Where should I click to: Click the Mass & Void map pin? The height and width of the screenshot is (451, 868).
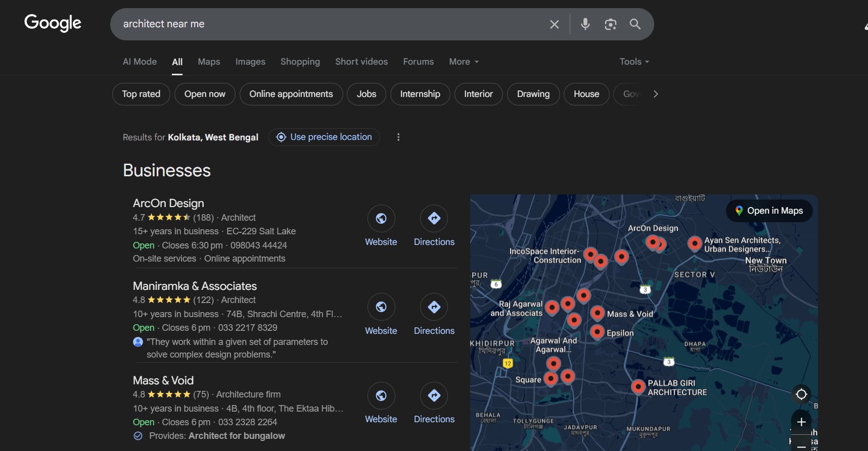point(598,314)
